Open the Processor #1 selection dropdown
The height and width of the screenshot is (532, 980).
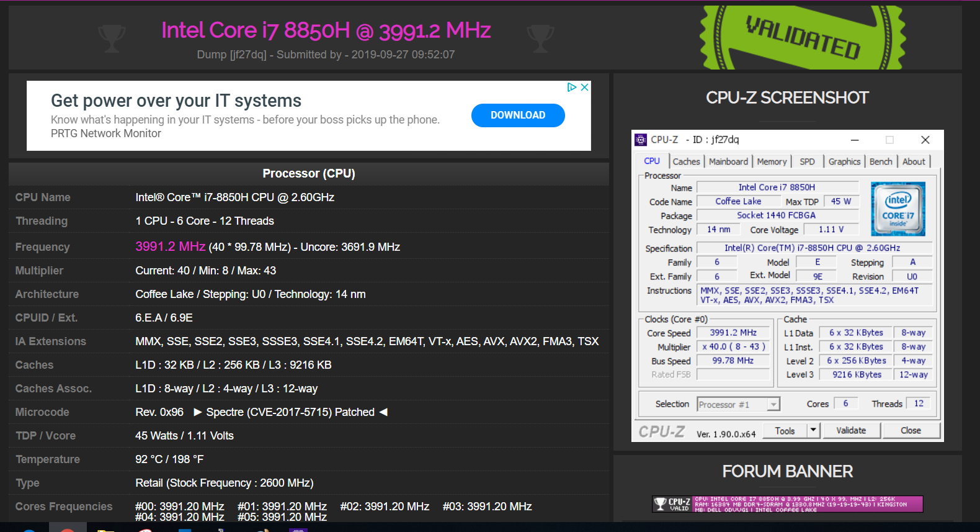(x=738, y=405)
